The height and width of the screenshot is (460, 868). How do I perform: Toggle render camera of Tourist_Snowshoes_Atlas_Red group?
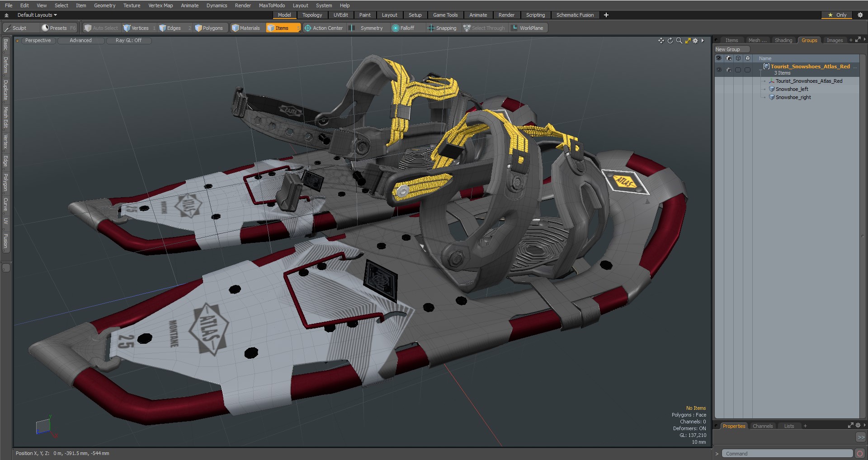click(728, 70)
